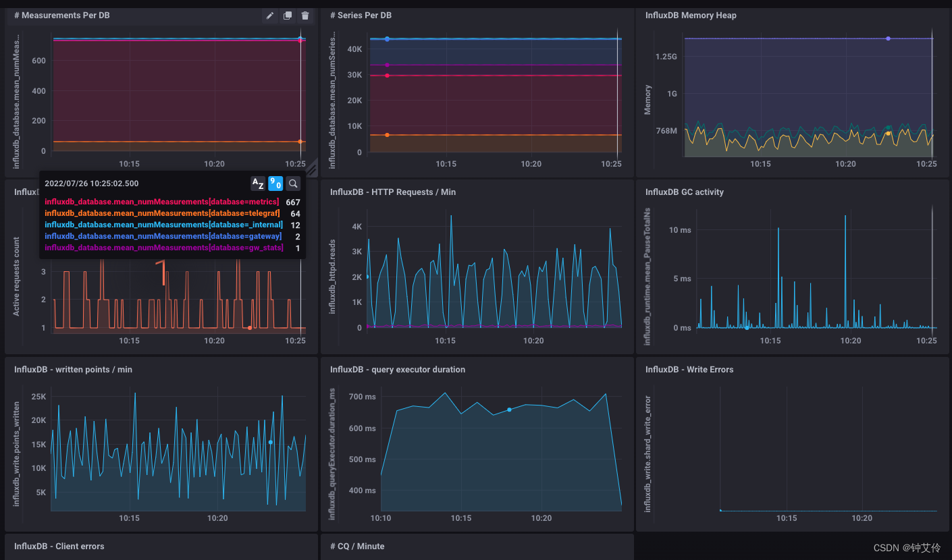Select the # Measurements Per DB panel title
Image resolution: width=952 pixels, height=560 pixels.
[x=62, y=16]
